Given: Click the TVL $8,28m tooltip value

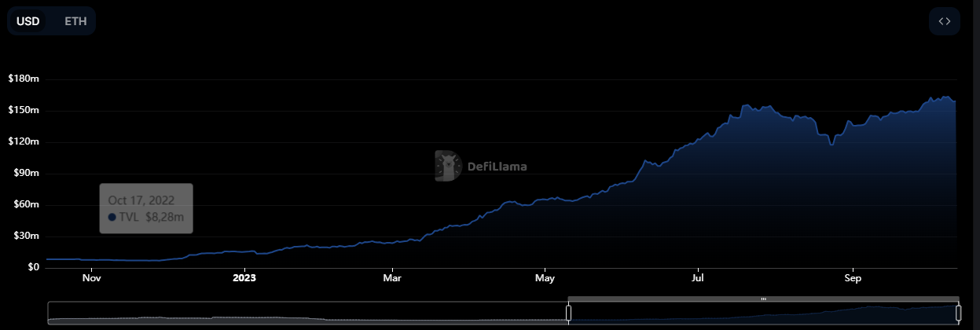Looking at the screenshot, I should click(x=152, y=217).
